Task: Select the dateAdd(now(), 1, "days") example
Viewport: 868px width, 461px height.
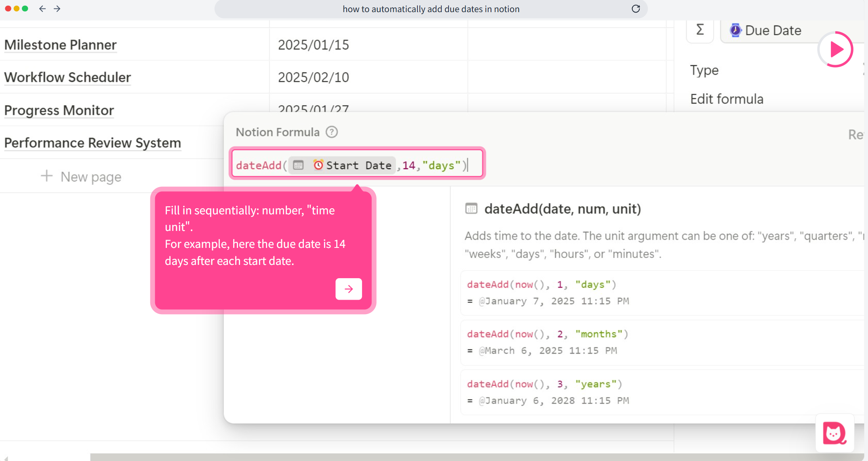Action: (541, 285)
